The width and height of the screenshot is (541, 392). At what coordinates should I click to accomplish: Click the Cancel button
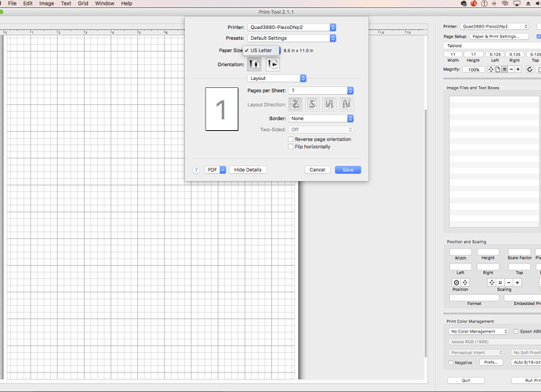(318, 170)
